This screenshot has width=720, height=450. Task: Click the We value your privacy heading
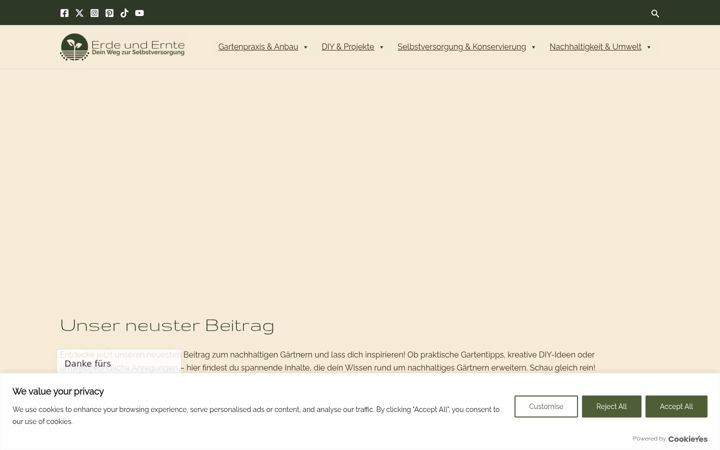pyautogui.click(x=58, y=391)
